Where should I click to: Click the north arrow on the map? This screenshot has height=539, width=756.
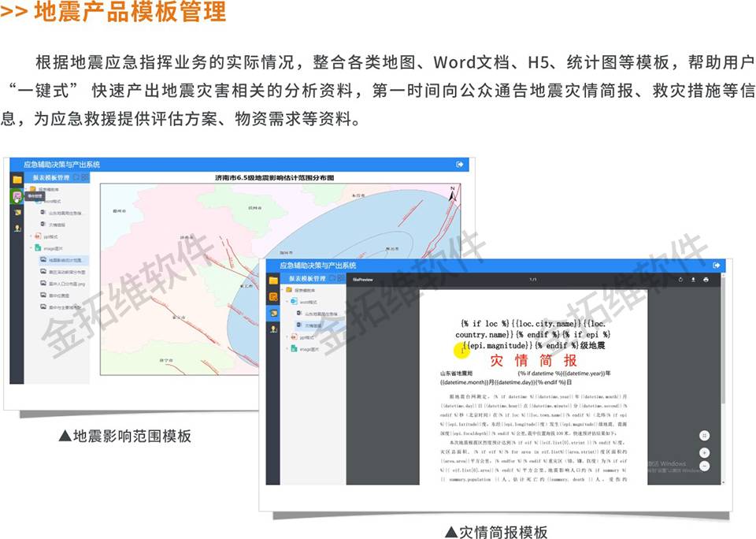pos(452,194)
